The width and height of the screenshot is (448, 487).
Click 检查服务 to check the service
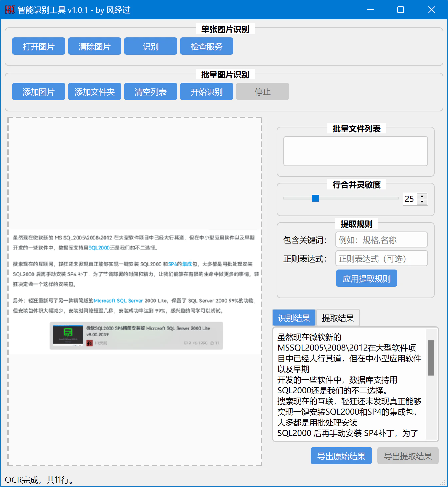206,46
